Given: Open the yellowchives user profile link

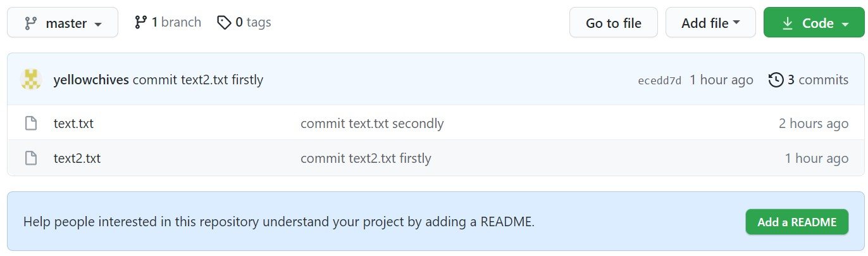Looking at the screenshot, I should point(92,80).
